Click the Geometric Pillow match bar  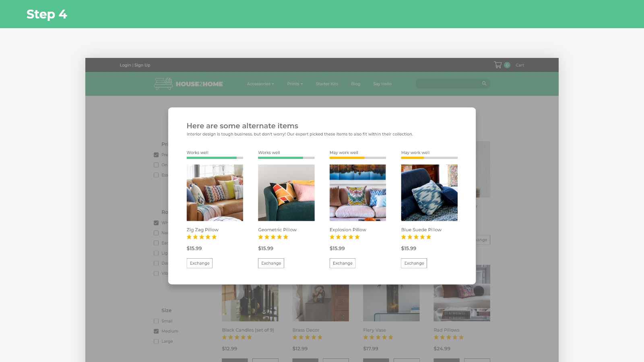pyautogui.click(x=286, y=158)
